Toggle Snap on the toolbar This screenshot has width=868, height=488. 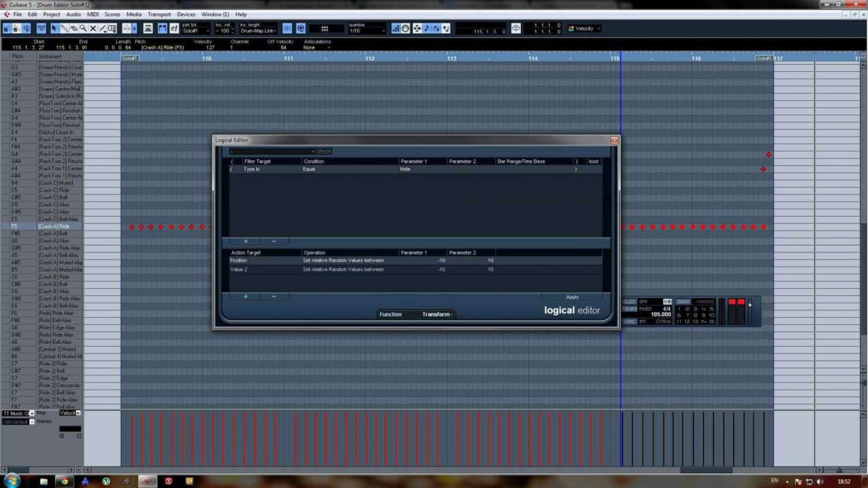287,28
